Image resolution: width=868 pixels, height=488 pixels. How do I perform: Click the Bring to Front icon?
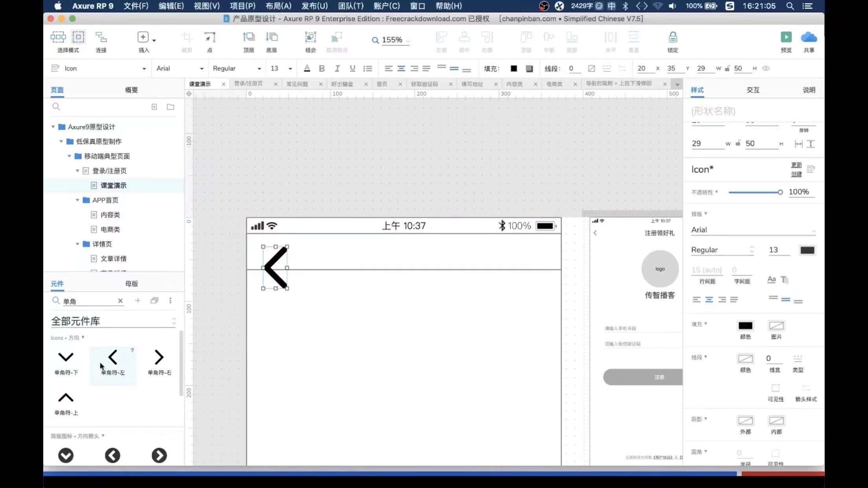click(248, 37)
